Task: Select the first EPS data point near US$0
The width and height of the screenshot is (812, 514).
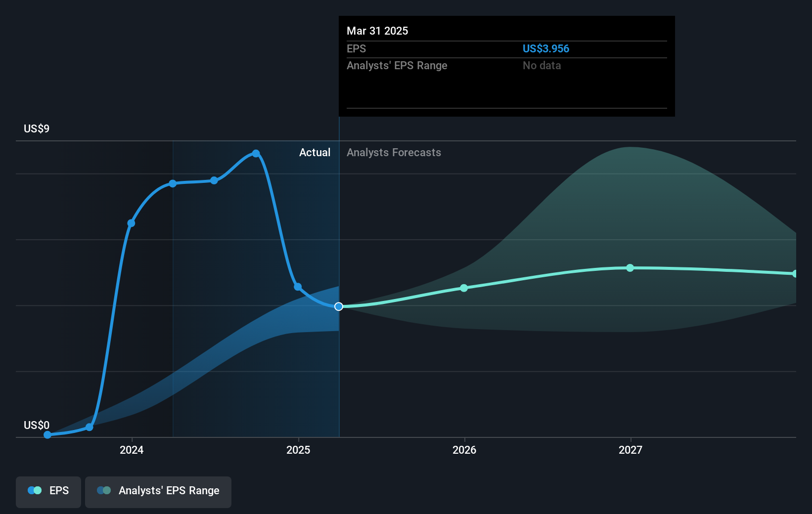Action: coord(47,435)
